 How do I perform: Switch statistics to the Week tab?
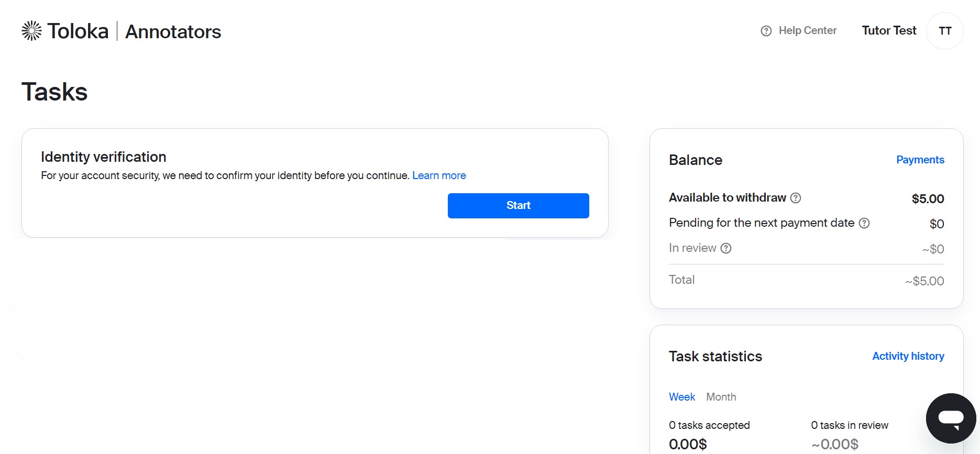[x=682, y=397]
